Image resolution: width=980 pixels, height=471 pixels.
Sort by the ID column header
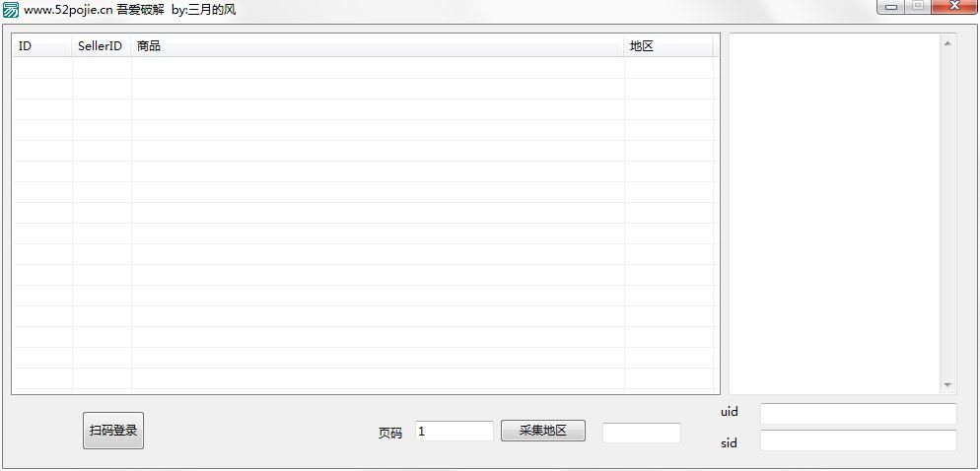tap(42, 45)
